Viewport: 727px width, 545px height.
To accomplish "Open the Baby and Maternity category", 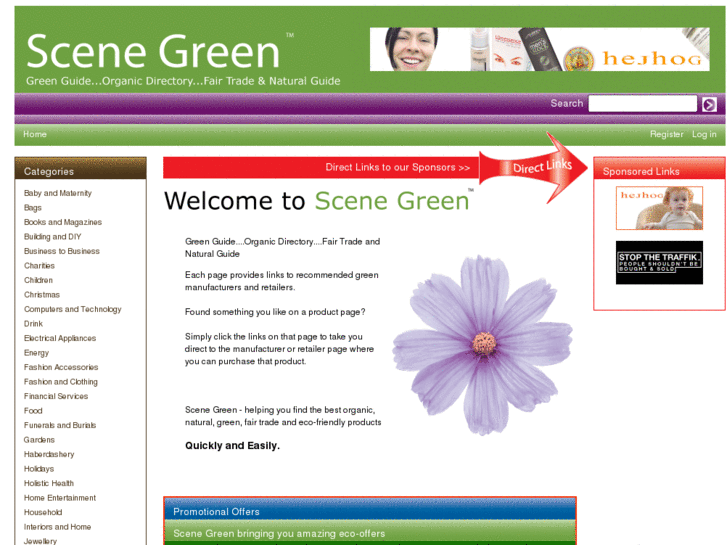I will [57, 193].
